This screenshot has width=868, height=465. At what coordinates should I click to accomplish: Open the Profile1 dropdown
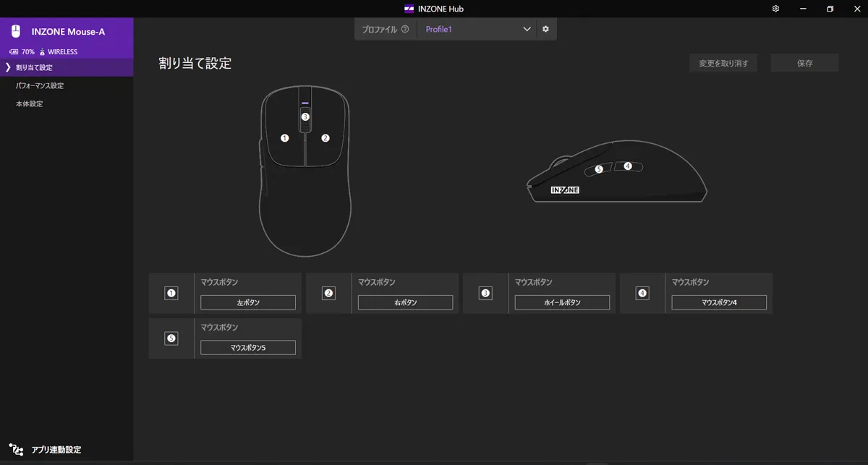pos(477,30)
